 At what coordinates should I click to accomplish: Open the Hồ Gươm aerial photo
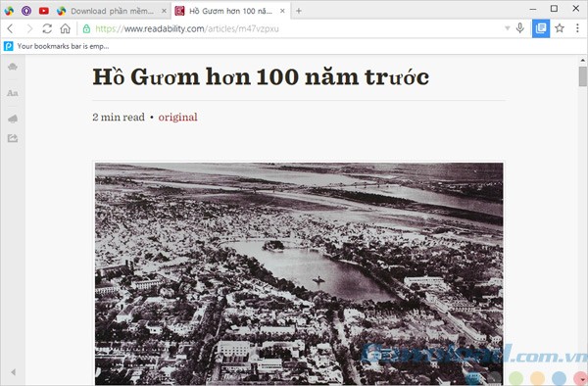coord(299,274)
